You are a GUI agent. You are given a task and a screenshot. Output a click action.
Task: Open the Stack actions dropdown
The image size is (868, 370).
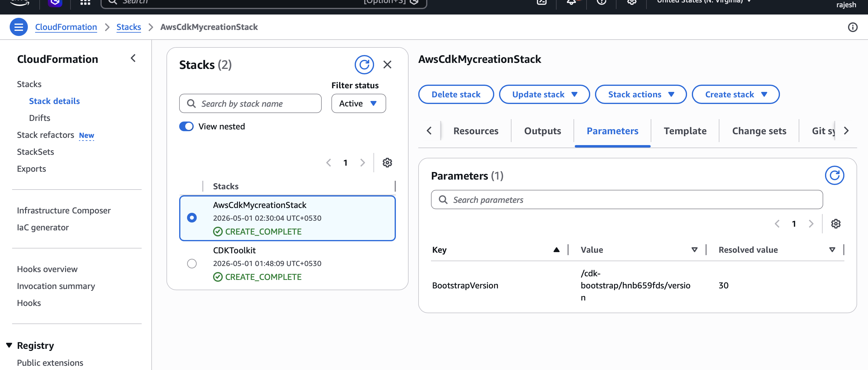pos(640,94)
